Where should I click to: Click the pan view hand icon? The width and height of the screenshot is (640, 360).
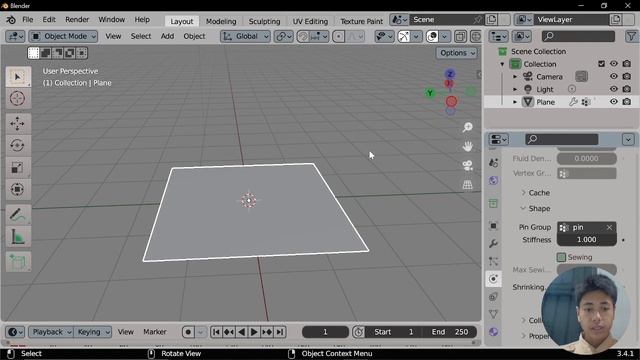coord(467,146)
